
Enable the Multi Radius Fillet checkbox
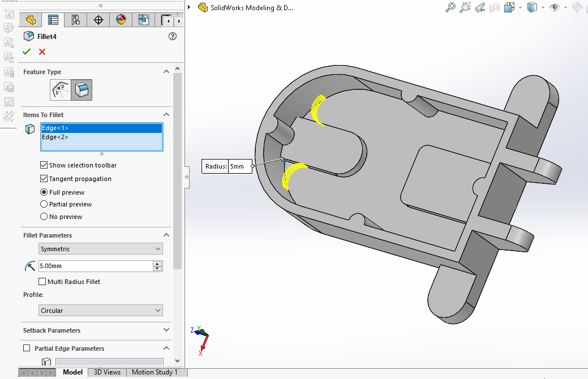pyautogui.click(x=42, y=282)
